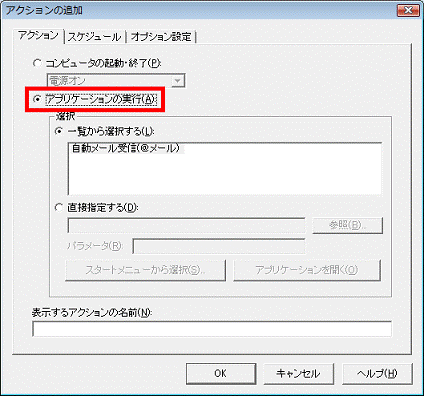
Task: Click アプリケーションを開く button
Action: (x=307, y=270)
